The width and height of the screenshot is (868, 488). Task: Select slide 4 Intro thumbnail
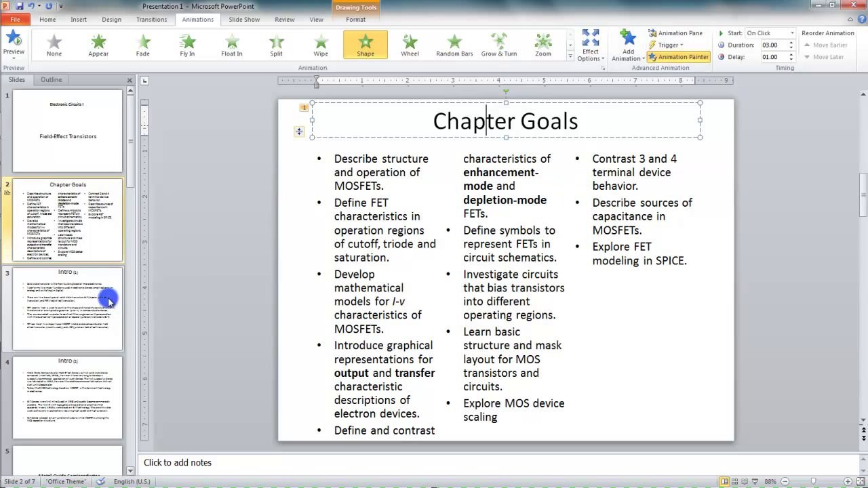[68, 398]
